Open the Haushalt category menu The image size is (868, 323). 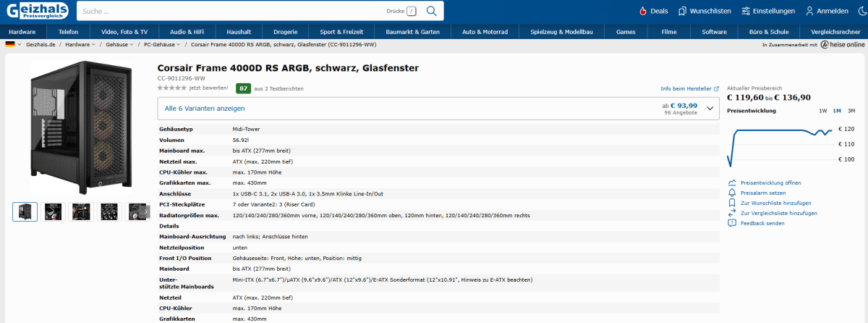(239, 32)
